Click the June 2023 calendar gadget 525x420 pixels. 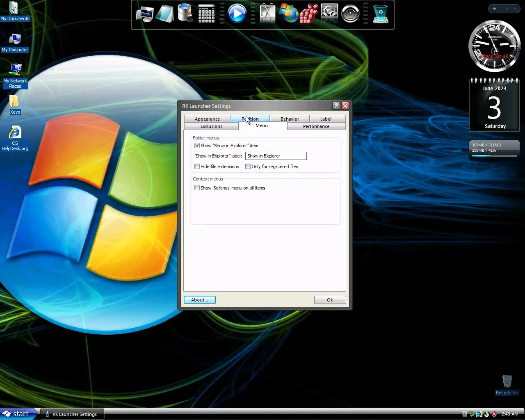(x=494, y=105)
